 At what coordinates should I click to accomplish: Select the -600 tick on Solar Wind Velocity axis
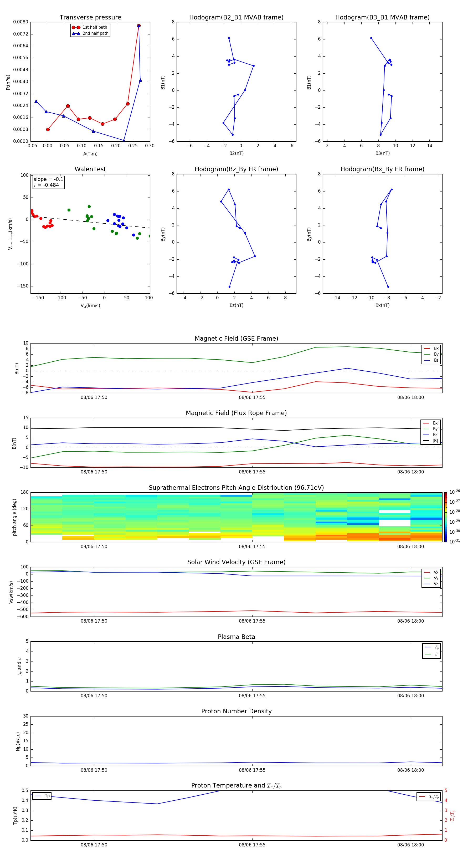pos(23,617)
